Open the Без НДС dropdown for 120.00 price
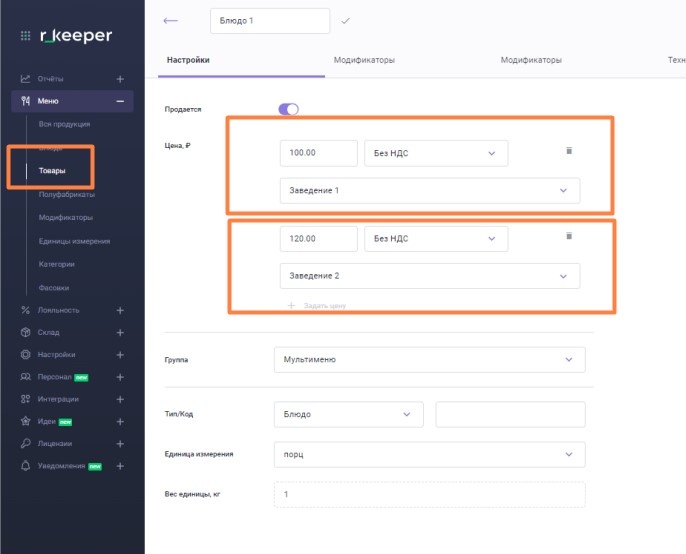Image resolution: width=686 pixels, height=554 pixels. click(x=436, y=239)
